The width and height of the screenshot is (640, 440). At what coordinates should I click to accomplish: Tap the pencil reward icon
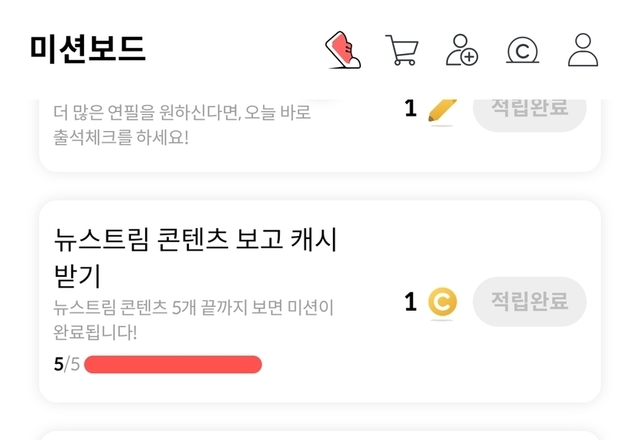point(440,108)
